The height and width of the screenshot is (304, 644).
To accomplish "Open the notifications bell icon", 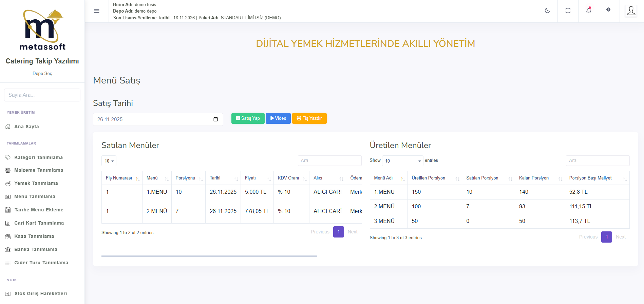I will pyautogui.click(x=589, y=11).
